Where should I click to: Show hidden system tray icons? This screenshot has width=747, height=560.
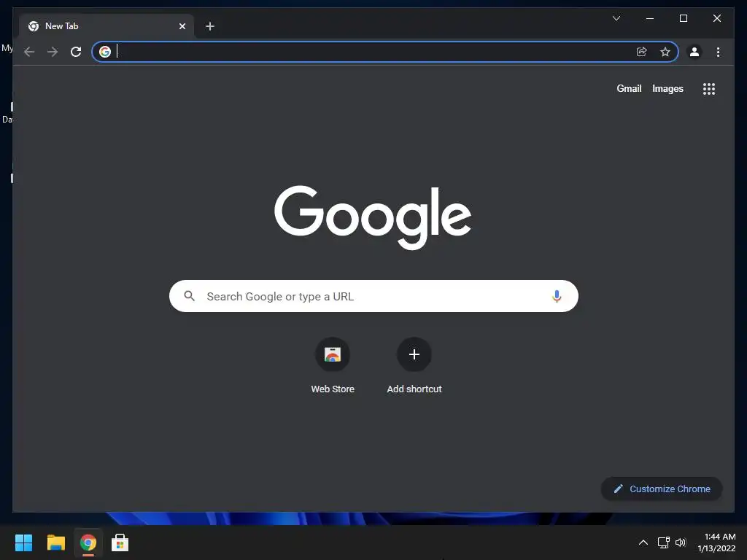click(643, 542)
